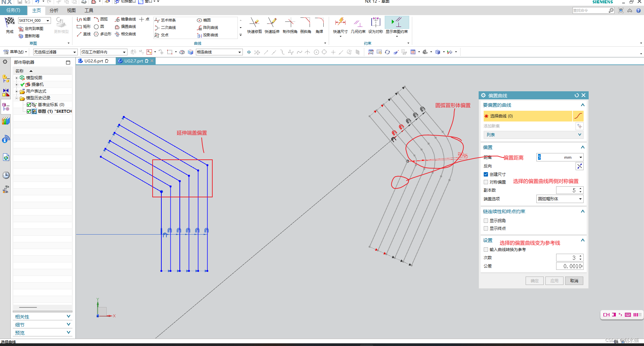This screenshot has width=644, height=346.
Task: Open the Task menu
Action: click(13, 10)
